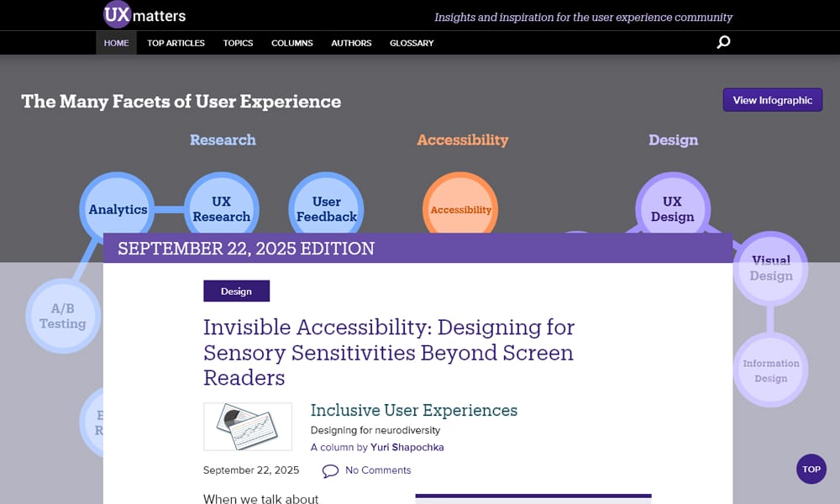Click the circular TOP button
Screen dimensions: 840x504
(x=811, y=469)
